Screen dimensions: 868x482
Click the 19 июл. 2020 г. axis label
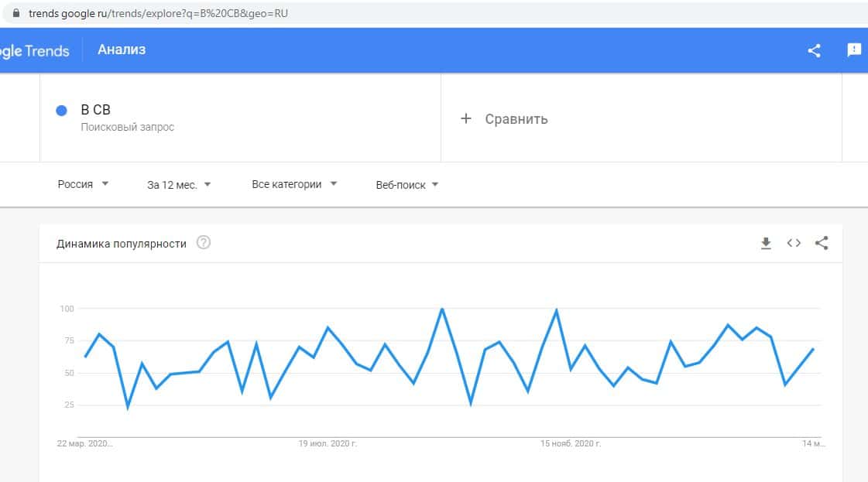coord(328,444)
